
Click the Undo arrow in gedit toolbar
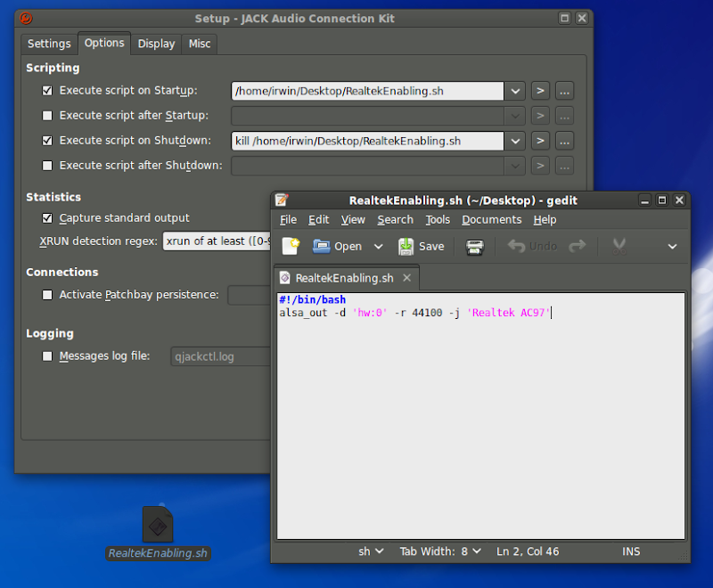coord(517,246)
